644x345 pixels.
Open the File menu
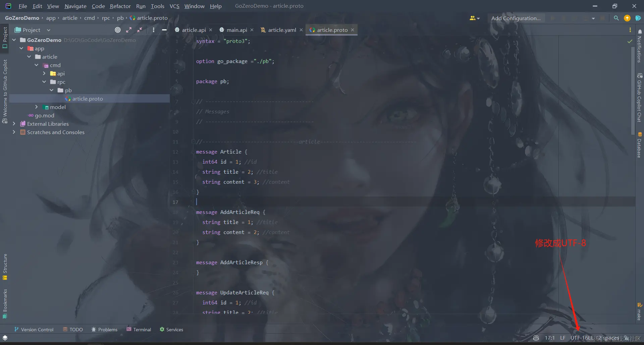coord(23,6)
